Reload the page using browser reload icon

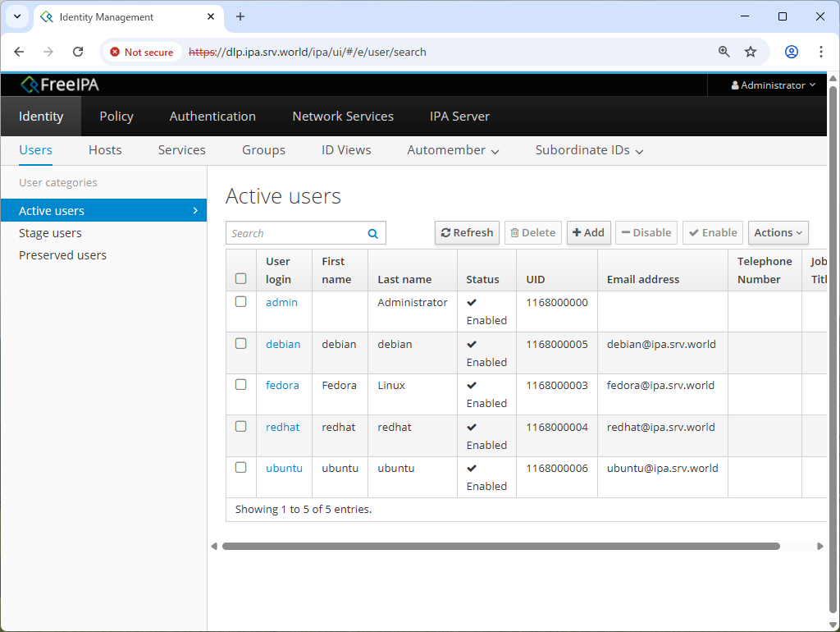[x=78, y=52]
